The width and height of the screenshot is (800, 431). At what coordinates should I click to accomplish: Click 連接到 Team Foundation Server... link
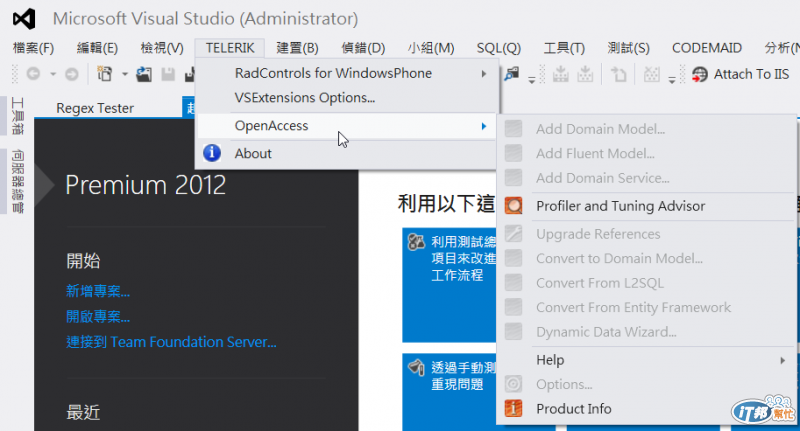tap(171, 342)
